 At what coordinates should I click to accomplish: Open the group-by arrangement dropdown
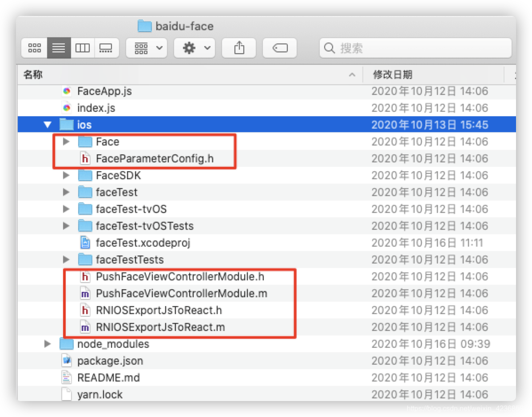point(147,48)
